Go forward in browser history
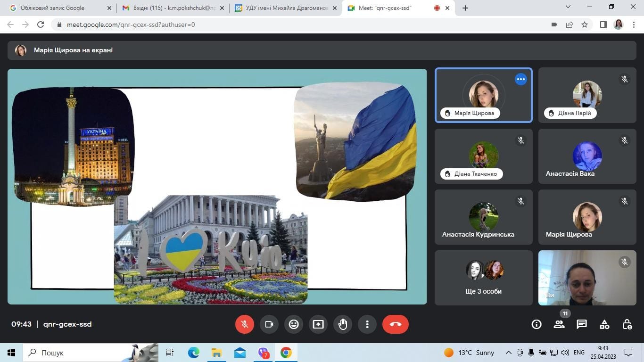Screen dimensions: 644x362 [x=25, y=25]
